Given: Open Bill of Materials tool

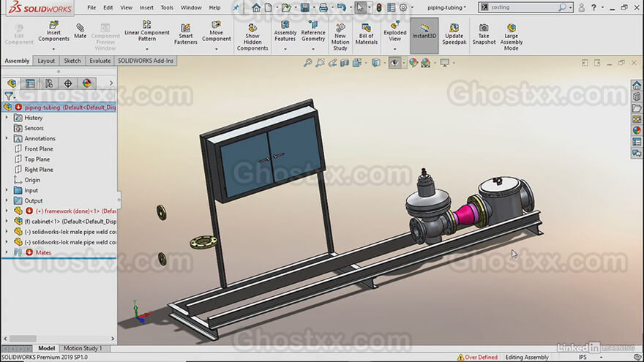Looking at the screenshot, I should (367, 34).
